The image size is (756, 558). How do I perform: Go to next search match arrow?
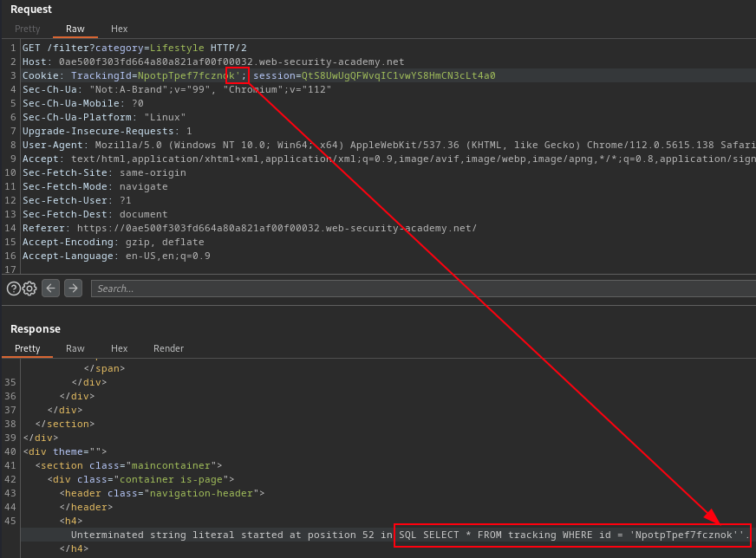point(74,289)
